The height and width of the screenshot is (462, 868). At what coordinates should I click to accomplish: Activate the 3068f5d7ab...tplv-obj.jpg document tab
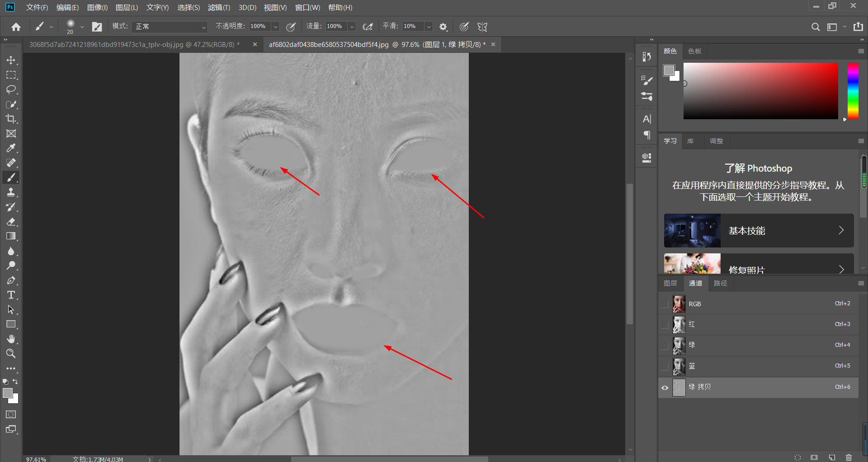(x=134, y=45)
